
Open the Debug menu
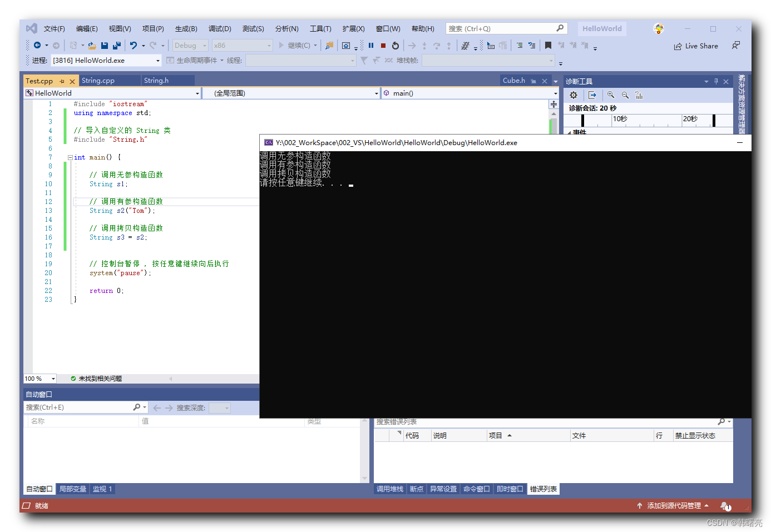point(220,29)
